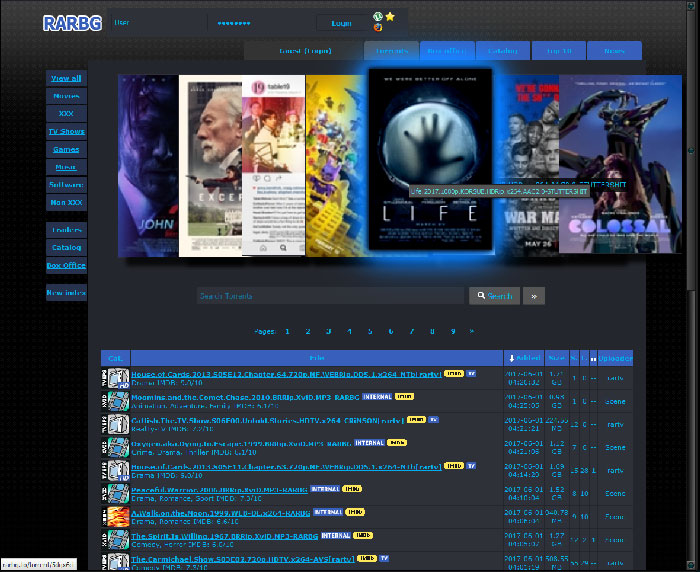This screenshot has width=700, height=572.
Task: Open the LIFE movie poster
Action: (430, 159)
